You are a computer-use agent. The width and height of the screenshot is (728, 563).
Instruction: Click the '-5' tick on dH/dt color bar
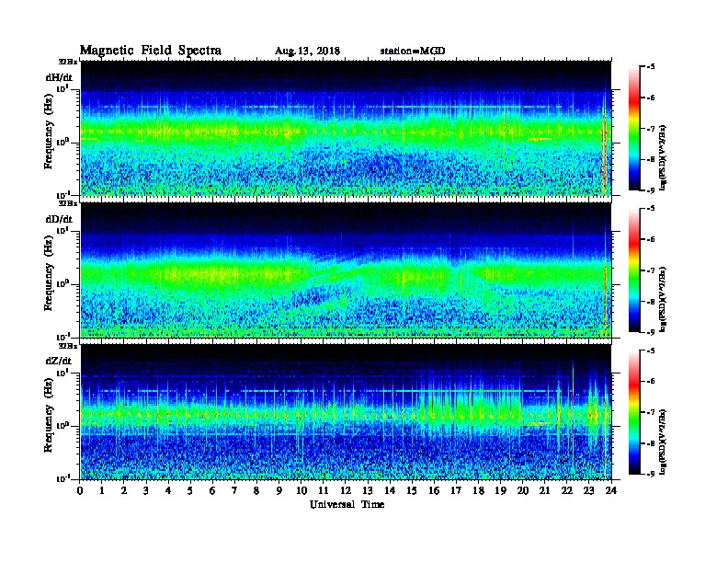click(650, 67)
